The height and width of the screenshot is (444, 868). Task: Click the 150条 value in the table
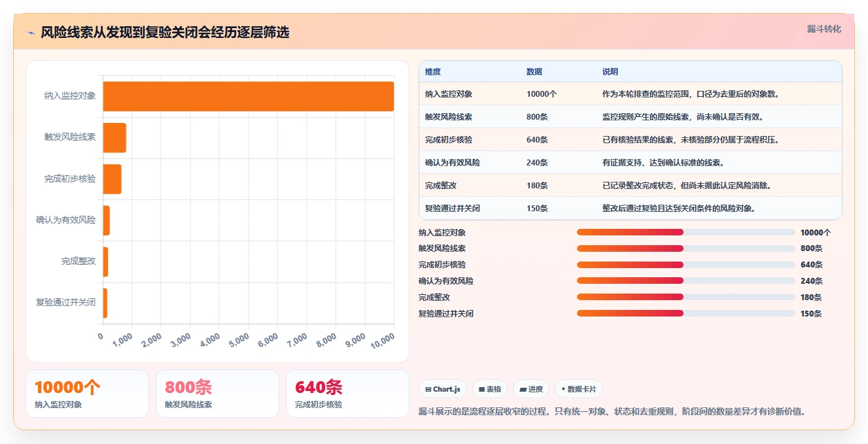537,209
